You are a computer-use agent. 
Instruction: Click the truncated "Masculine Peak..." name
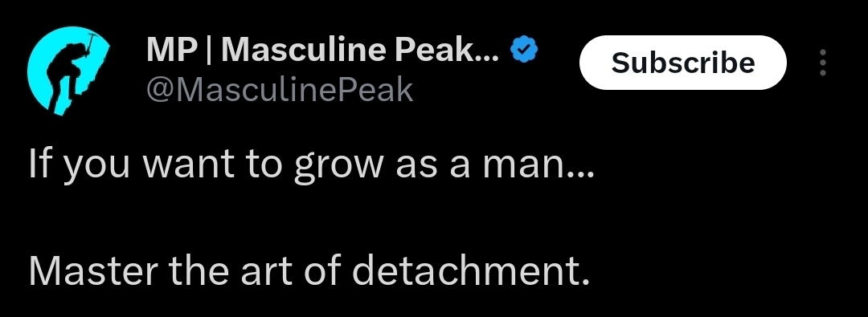[x=360, y=50]
